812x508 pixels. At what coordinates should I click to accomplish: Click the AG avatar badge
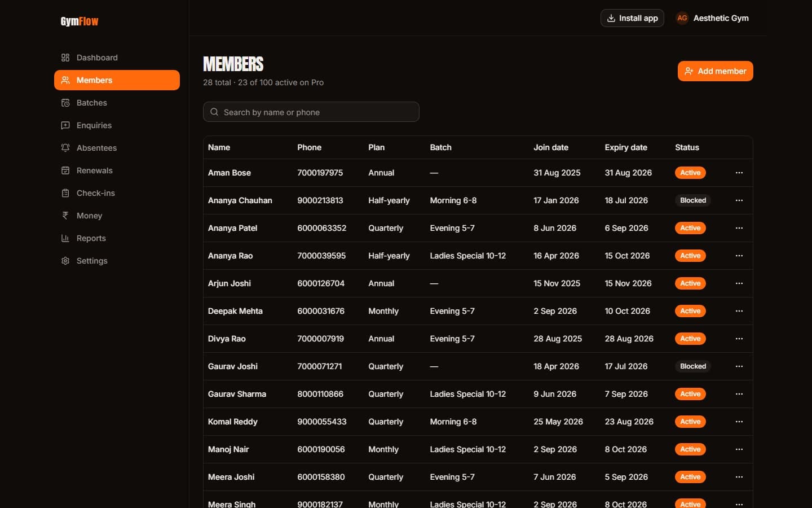(x=682, y=18)
